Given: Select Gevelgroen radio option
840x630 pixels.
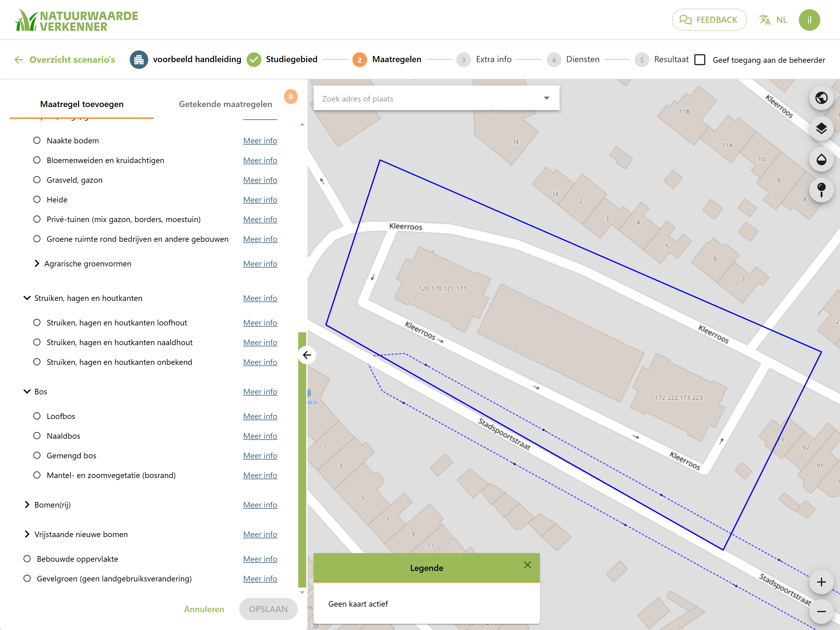Looking at the screenshot, I should point(27,579).
